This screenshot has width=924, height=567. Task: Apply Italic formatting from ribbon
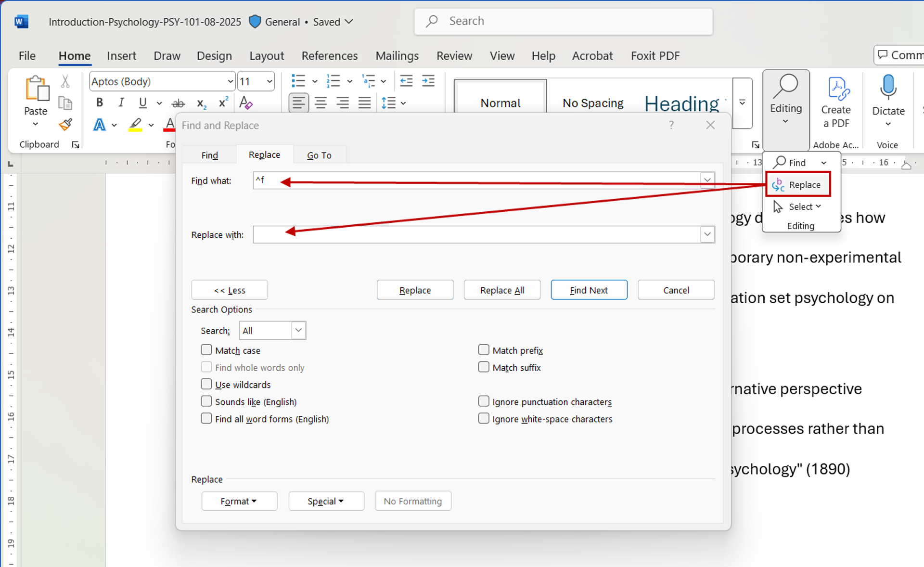pos(121,103)
